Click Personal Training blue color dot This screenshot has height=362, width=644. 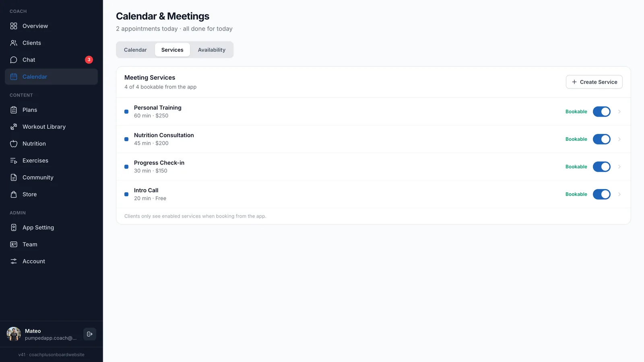coord(126,111)
